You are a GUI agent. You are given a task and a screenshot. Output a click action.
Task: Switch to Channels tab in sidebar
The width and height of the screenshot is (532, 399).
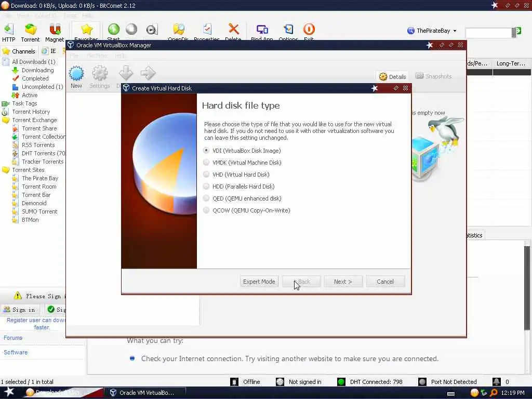click(x=19, y=51)
